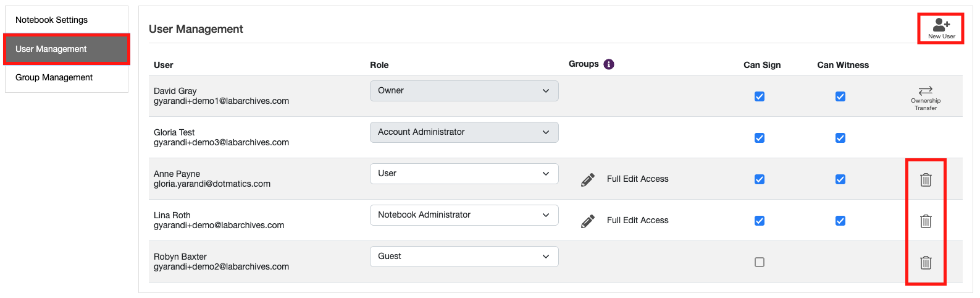Toggle Can Witness for Lina Roth
The height and width of the screenshot is (298, 980).
point(840,221)
